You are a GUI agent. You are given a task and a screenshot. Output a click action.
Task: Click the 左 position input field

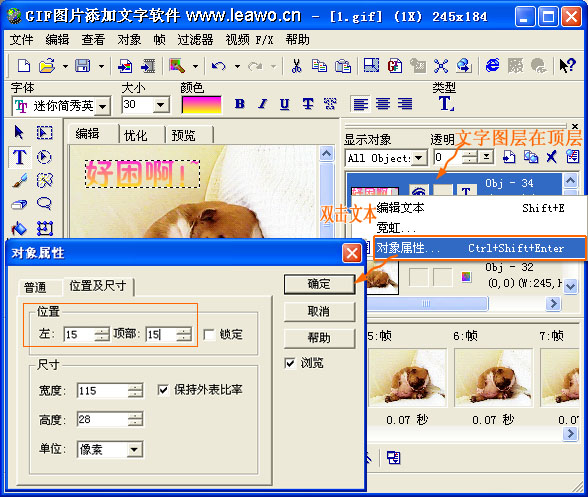pos(80,334)
